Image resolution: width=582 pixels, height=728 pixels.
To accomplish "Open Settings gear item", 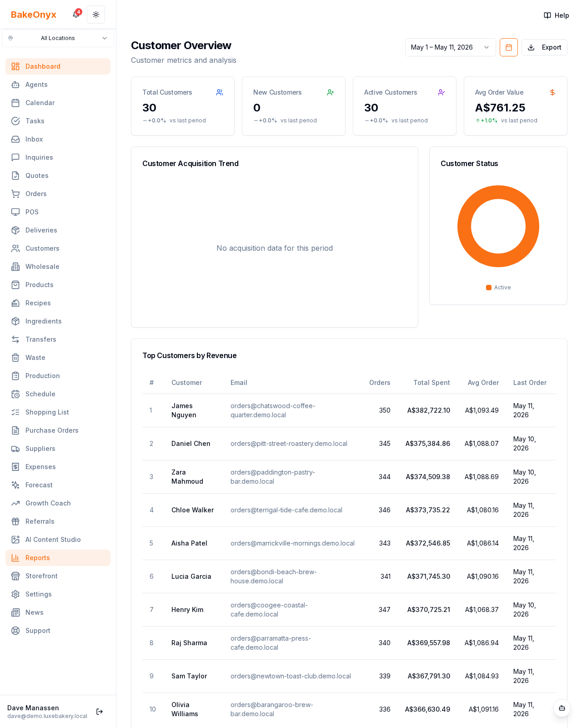I will 58,594.
